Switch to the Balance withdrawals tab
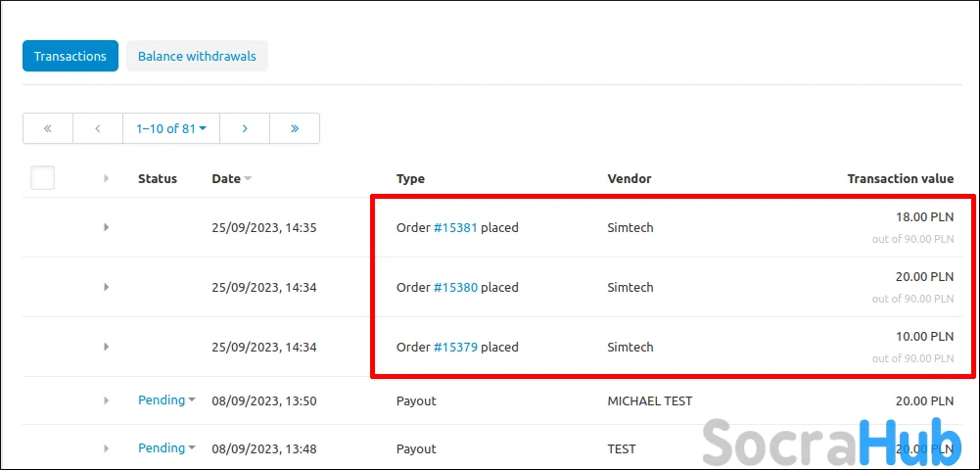This screenshot has height=470, width=980. (x=197, y=56)
